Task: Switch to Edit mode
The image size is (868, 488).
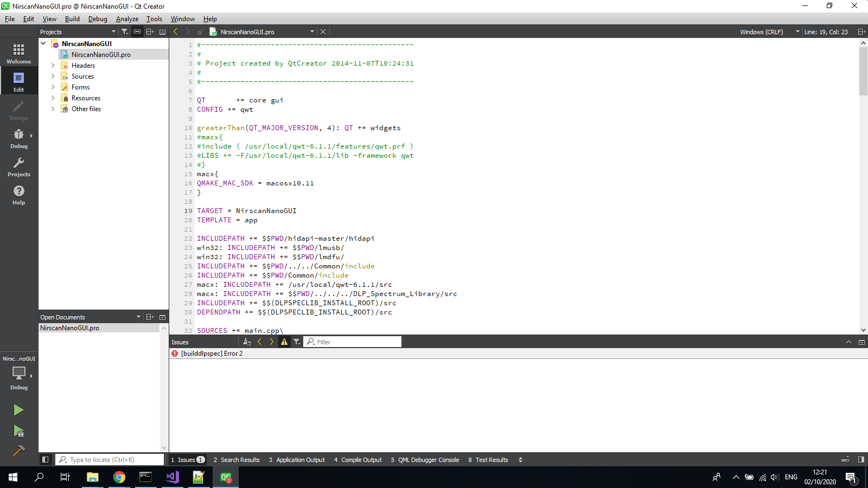Action: [x=19, y=81]
